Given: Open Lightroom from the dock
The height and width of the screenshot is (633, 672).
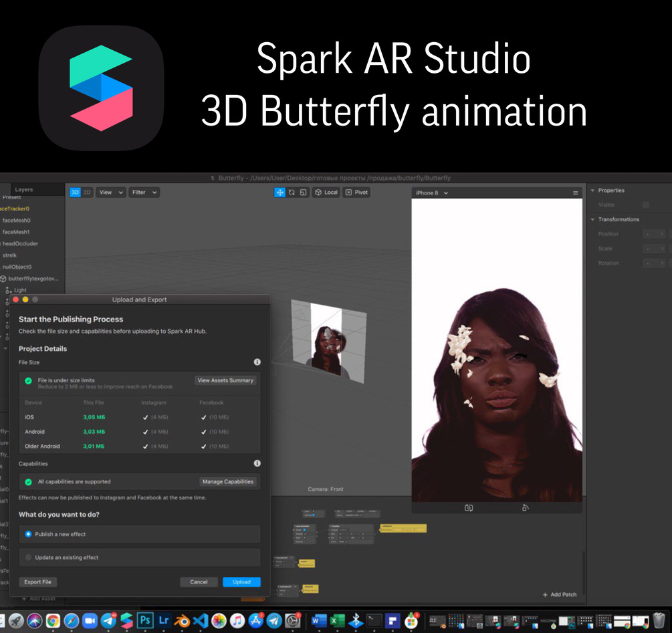Looking at the screenshot, I should [x=164, y=620].
